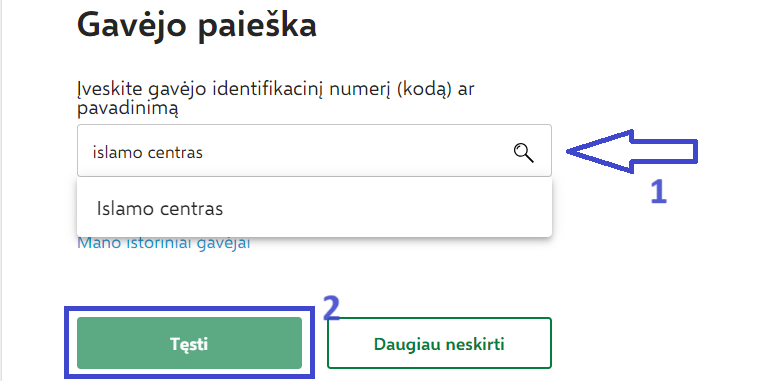Screen dimensions: 763x381
Task: Click the blue number 1 annotation
Action: pyautogui.click(x=658, y=190)
